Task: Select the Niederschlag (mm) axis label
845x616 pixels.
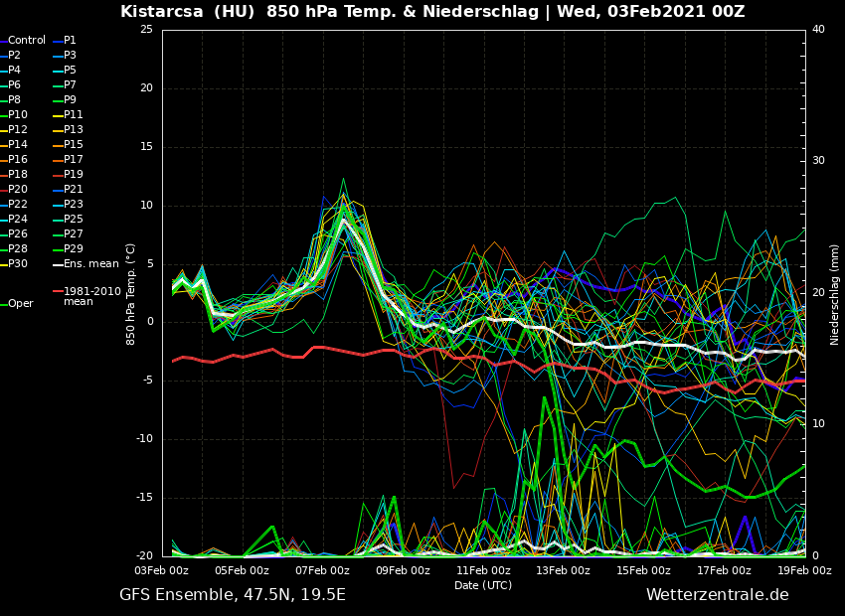Action: [835, 294]
